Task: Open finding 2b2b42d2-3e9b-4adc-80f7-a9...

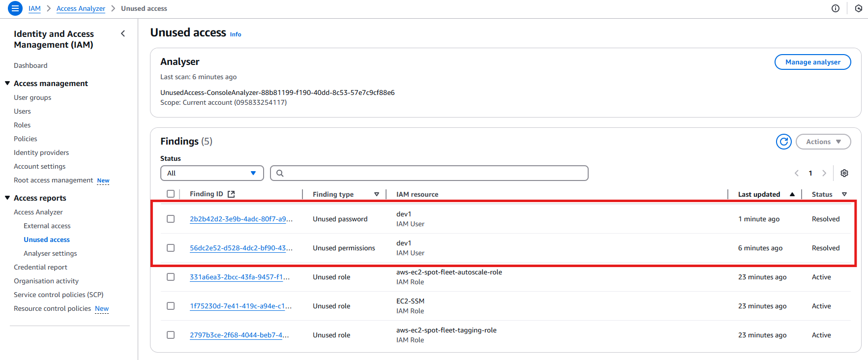Action: click(241, 219)
